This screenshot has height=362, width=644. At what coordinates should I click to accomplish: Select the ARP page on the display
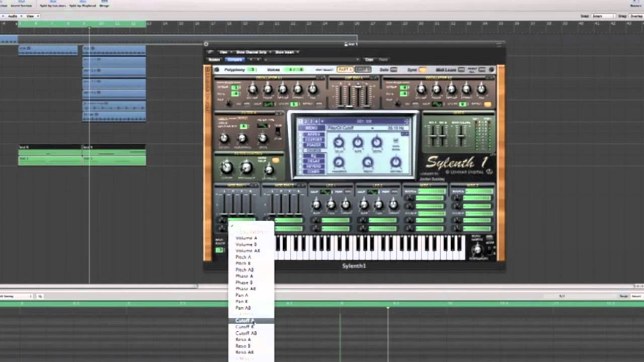311,134
